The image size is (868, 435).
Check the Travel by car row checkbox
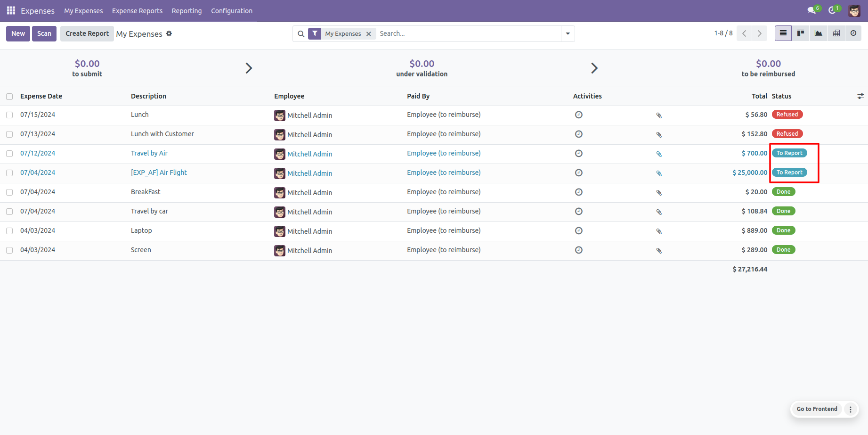coord(9,212)
